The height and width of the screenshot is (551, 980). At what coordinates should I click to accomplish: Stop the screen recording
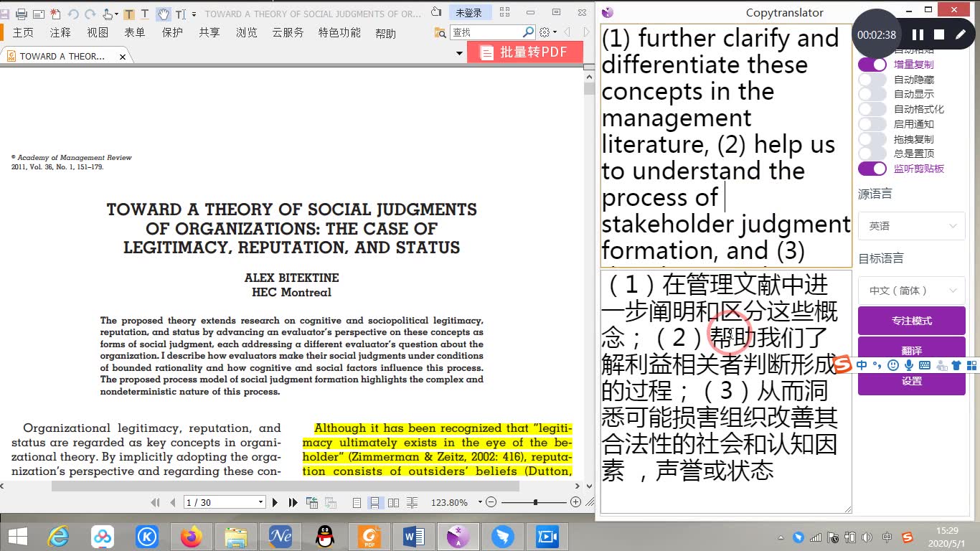[939, 34]
